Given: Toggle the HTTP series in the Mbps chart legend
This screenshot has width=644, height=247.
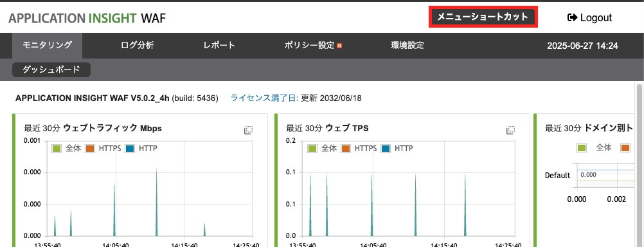Looking at the screenshot, I should point(141,149).
